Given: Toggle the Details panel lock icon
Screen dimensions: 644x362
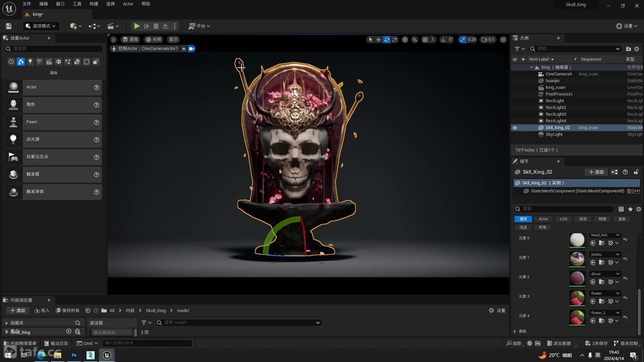Looking at the screenshot, I should point(636,172).
